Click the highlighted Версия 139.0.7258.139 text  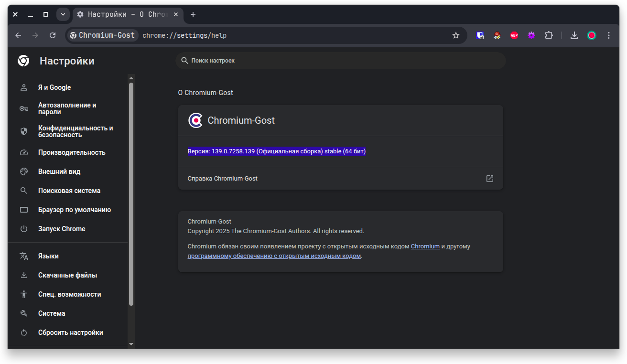click(x=277, y=151)
